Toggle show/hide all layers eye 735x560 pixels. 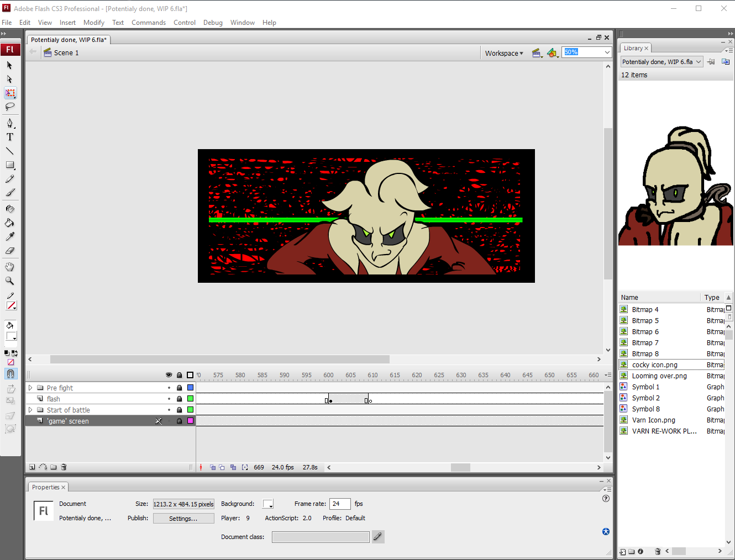(x=169, y=375)
